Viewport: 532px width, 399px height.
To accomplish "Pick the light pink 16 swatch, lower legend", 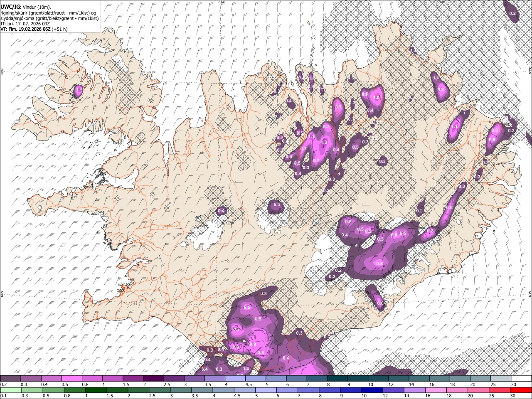I will coord(436,390).
